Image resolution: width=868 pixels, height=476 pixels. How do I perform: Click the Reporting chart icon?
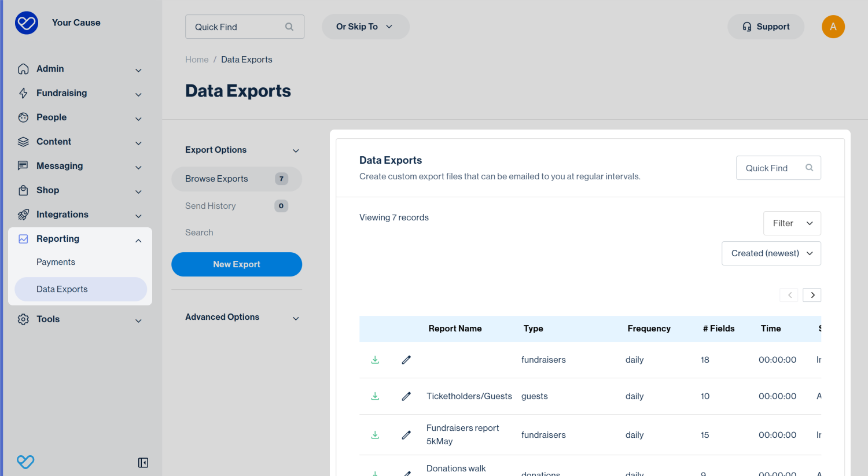point(23,239)
